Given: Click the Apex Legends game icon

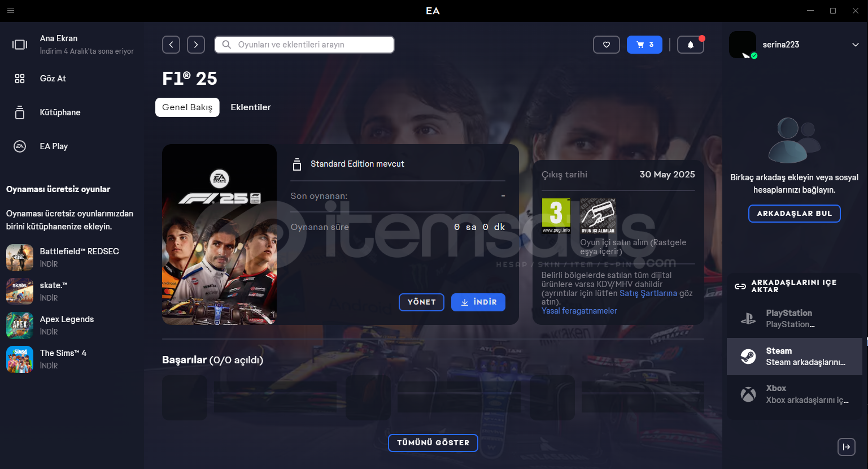Looking at the screenshot, I should pyautogui.click(x=20, y=325).
